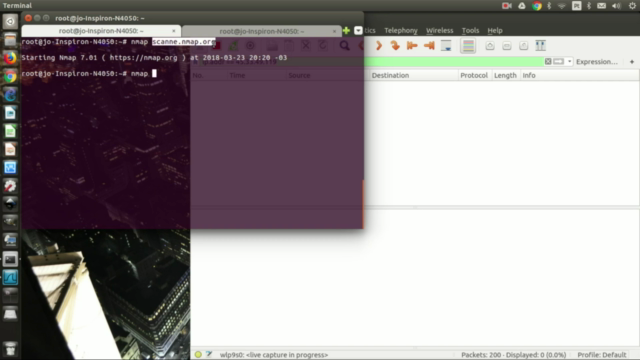Open keyboard layout indicator

click(x=576, y=6)
